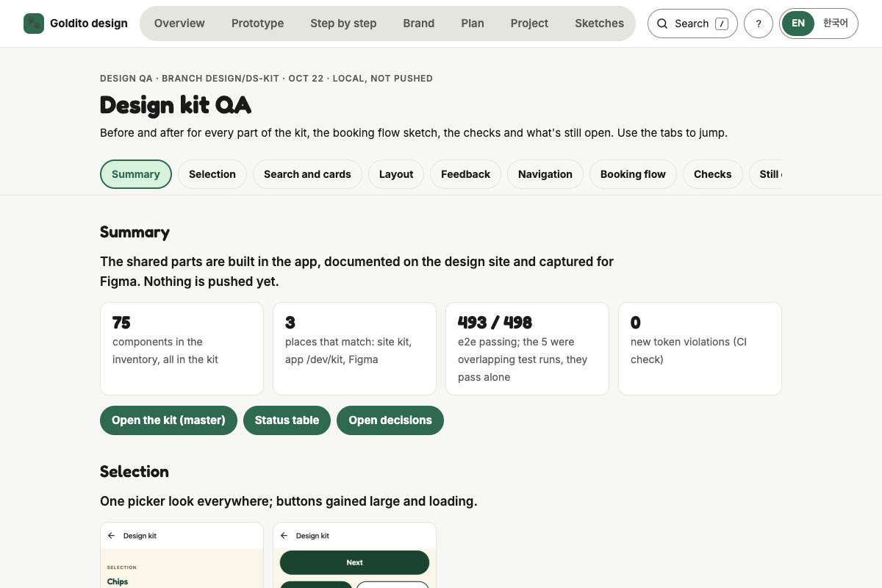882x588 pixels.
Task: Jump to the Search and cards tab
Action: pyautogui.click(x=307, y=174)
